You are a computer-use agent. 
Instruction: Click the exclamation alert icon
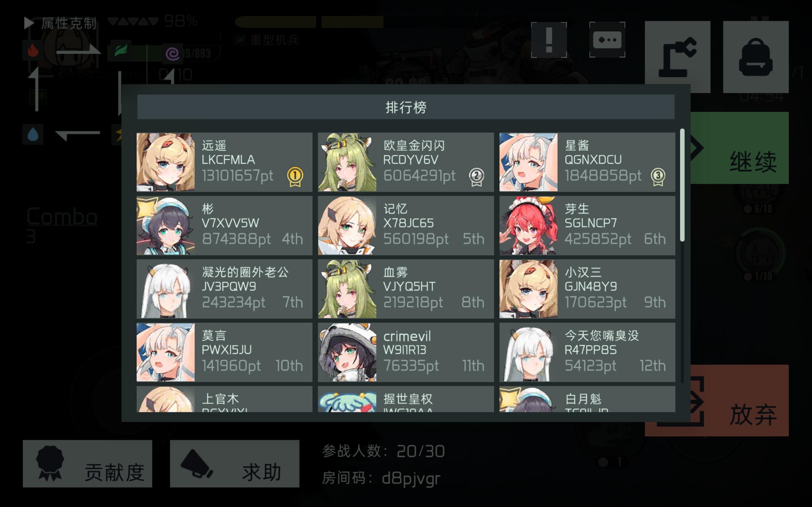point(549,40)
